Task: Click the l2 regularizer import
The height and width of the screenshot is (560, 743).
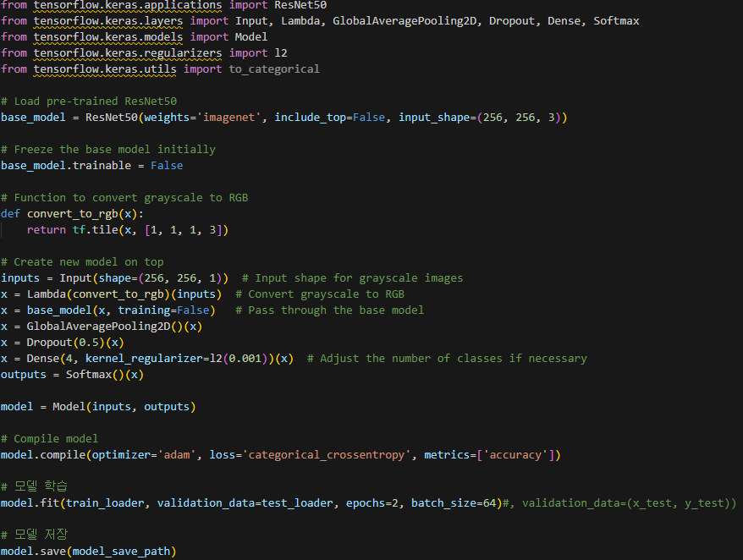Action: [281, 53]
